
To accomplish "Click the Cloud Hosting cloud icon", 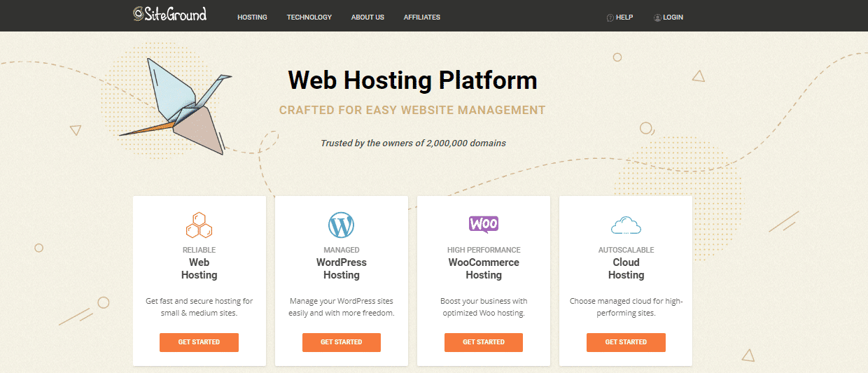I will pos(626,225).
